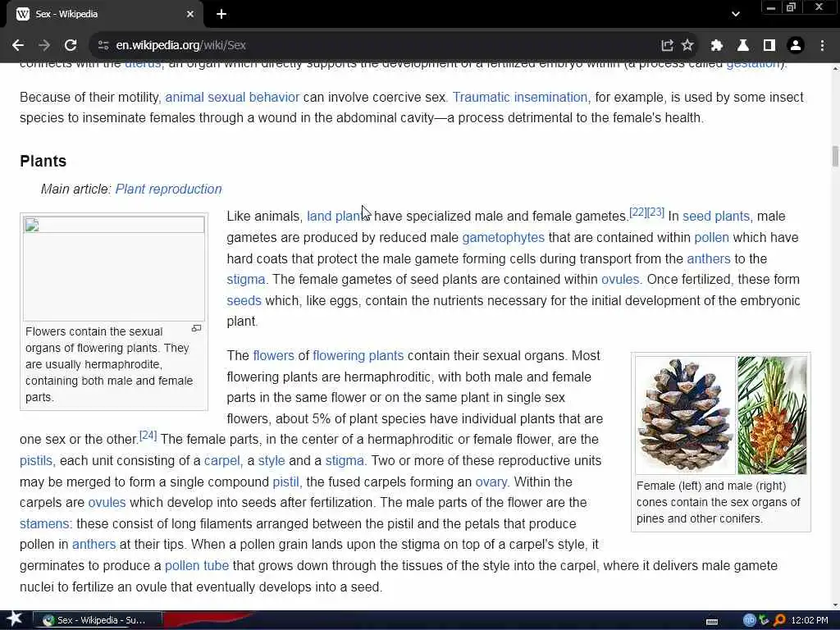The image size is (840, 630).
Task: Open the Chrome Labs flask icon
Action: [x=743, y=46]
